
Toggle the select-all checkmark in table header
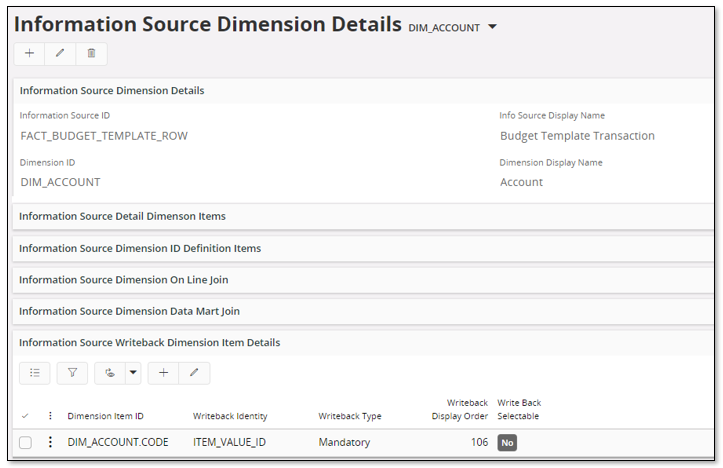coord(26,416)
